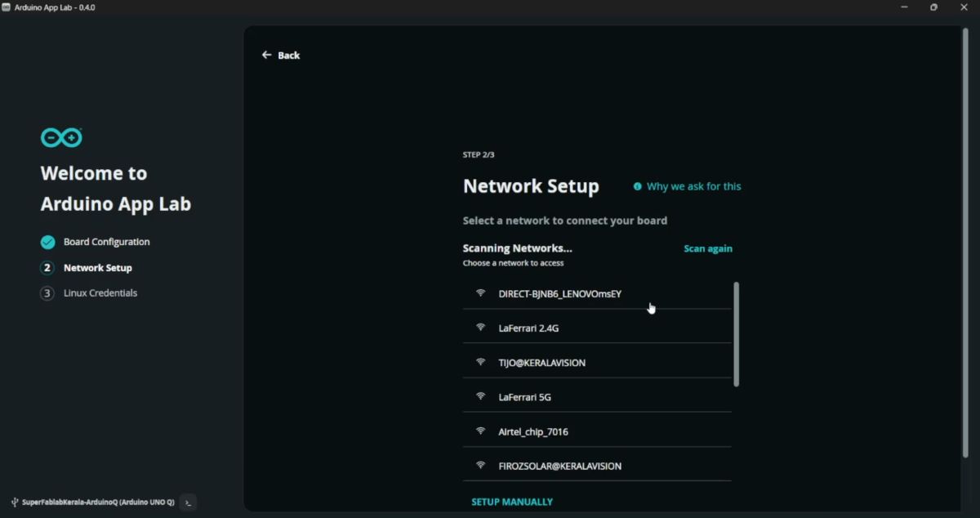Click the completed checkmark on Board Configuration
Viewport: 980px width, 518px height.
click(x=47, y=242)
